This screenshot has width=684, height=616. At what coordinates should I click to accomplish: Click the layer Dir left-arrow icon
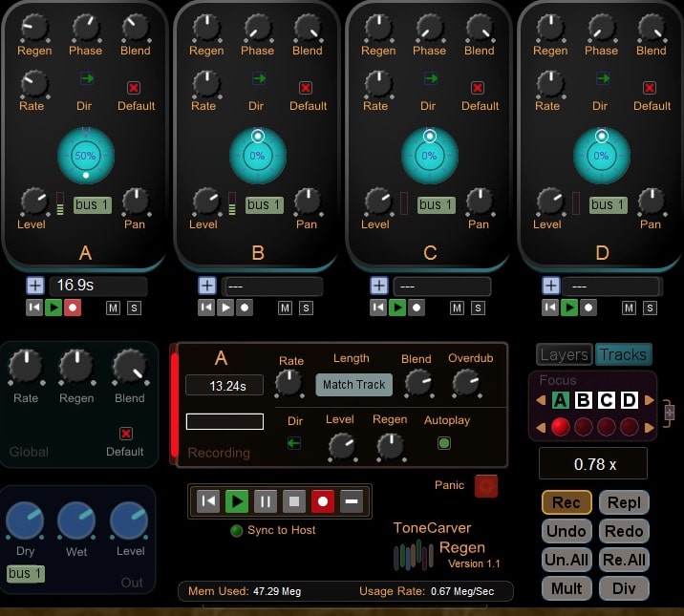click(294, 443)
